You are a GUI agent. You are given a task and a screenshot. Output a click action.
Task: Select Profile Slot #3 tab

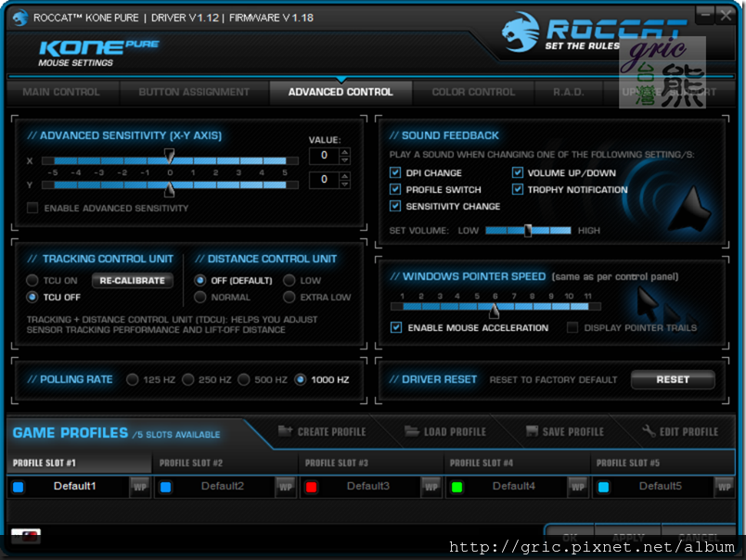pos(371,463)
